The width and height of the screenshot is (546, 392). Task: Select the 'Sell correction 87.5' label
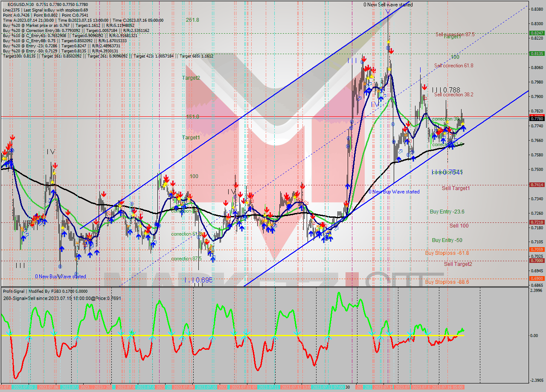455,34
